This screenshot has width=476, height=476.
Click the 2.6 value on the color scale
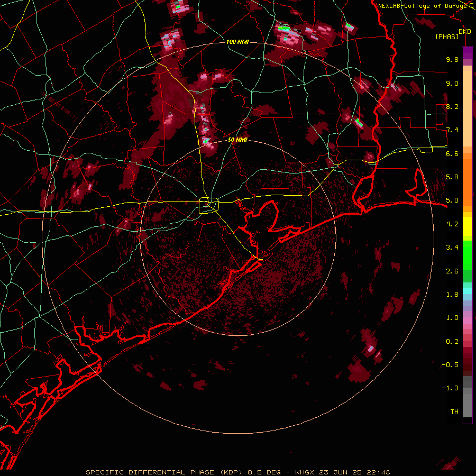[x=452, y=271]
